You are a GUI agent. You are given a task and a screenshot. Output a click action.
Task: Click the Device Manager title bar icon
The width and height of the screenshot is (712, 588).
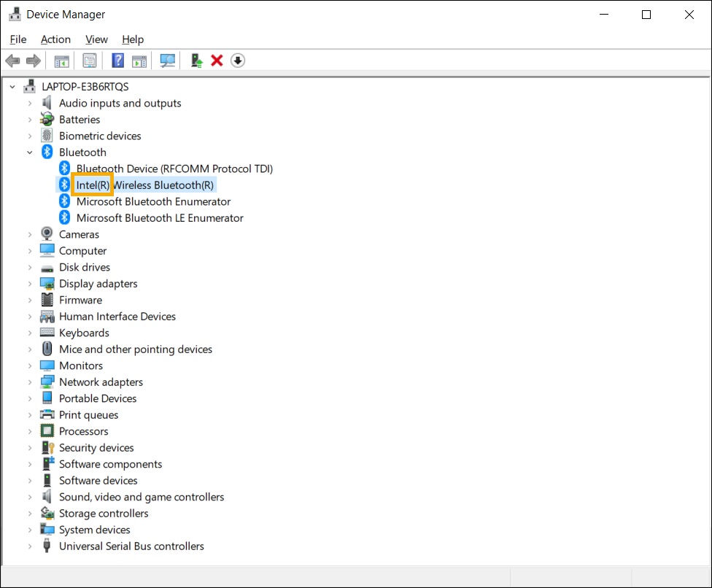15,14
